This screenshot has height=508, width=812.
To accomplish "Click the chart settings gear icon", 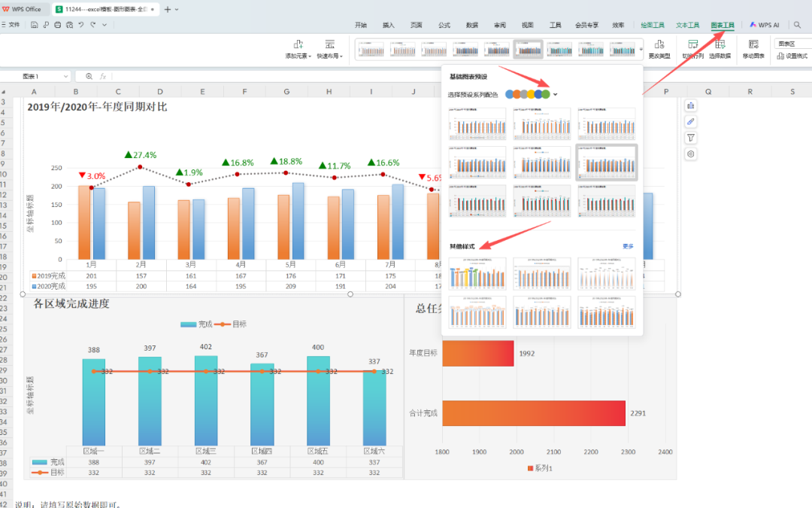I will tap(691, 154).
